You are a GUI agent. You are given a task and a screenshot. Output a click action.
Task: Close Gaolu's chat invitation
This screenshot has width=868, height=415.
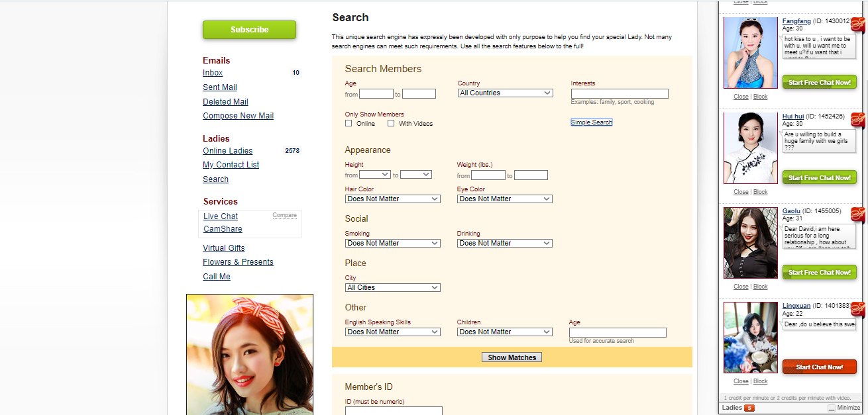tap(741, 287)
